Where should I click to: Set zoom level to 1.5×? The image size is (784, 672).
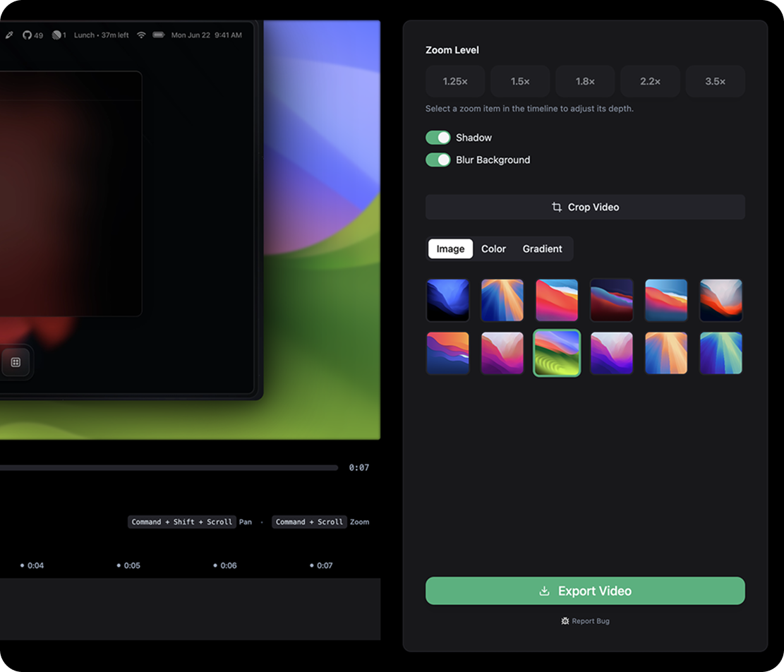pos(520,81)
